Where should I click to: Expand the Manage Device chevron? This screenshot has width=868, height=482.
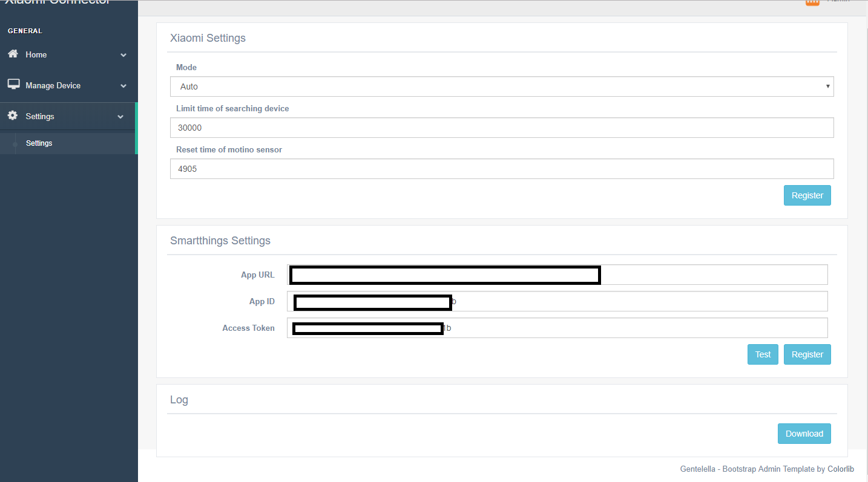click(123, 86)
